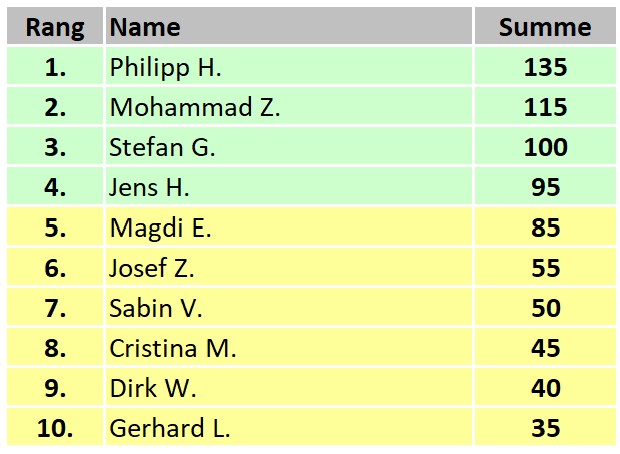Select the Cristina M. cell
The width and height of the screenshot is (620, 454).
(289, 348)
